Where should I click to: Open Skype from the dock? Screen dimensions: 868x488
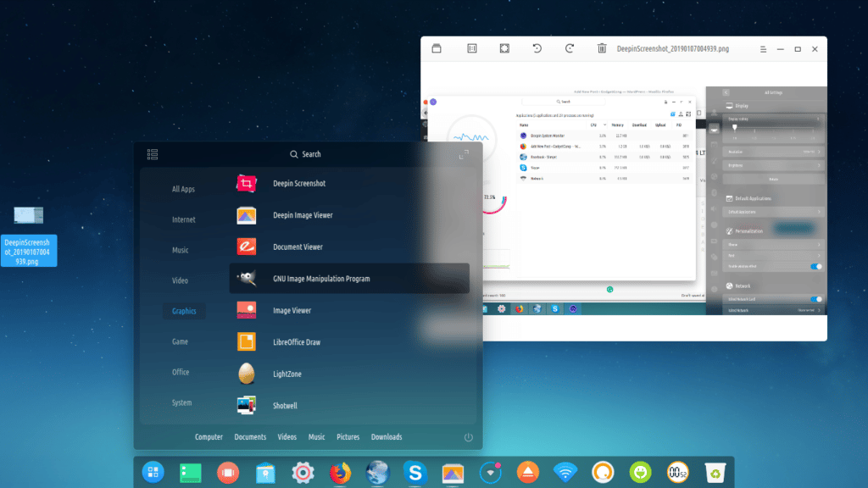pos(415,472)
